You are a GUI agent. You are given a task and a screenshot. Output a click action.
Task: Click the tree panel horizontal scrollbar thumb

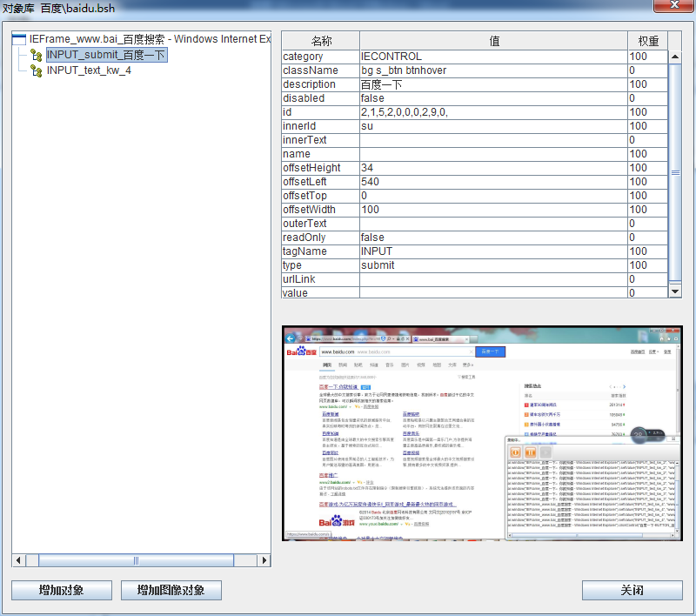coord(136,559)
